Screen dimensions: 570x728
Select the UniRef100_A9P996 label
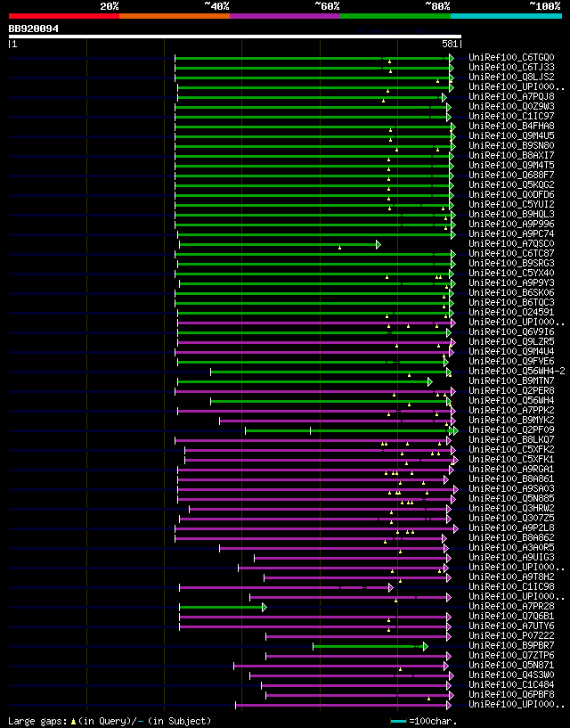[511, 224]
